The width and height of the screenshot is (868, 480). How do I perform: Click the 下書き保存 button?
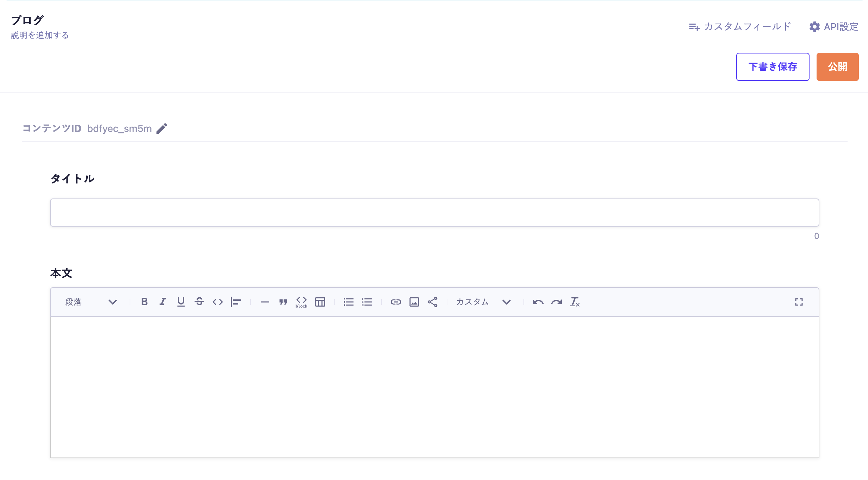(x=772, y=67)
